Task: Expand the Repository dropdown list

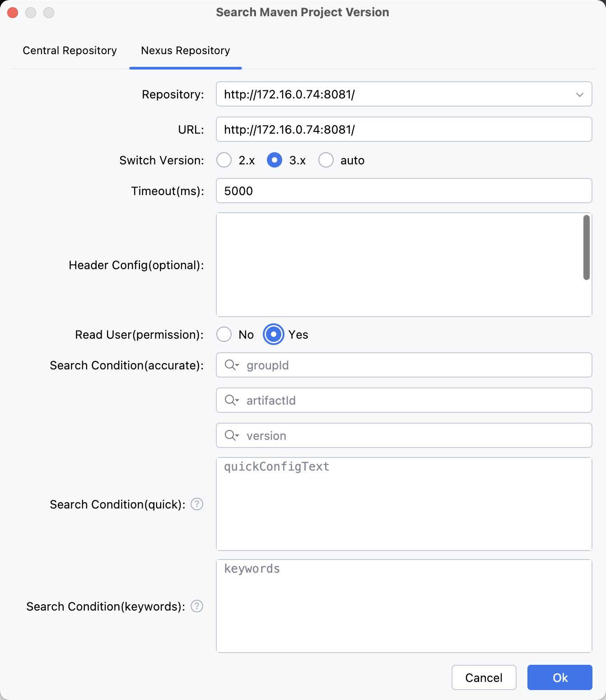Action: coord(579,94)
